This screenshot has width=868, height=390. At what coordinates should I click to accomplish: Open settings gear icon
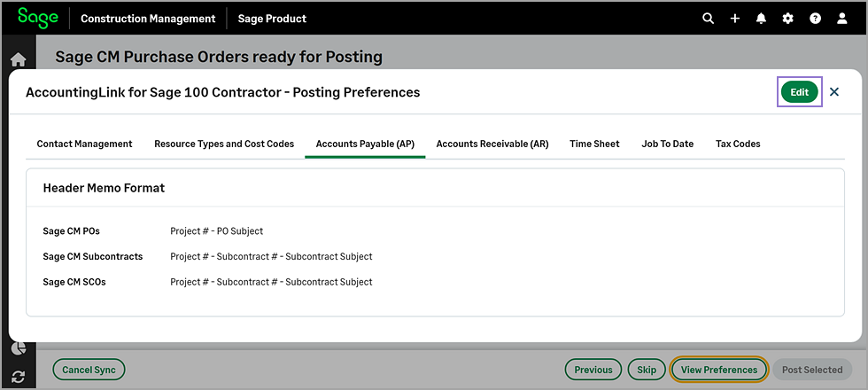coord(787,19)
